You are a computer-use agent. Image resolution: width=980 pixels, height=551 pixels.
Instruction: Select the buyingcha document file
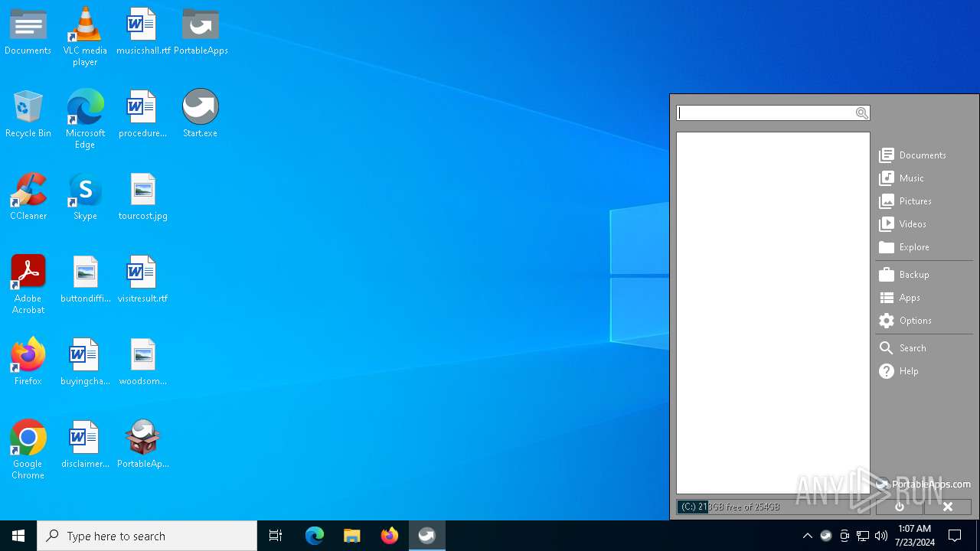(x=85, y=363)
